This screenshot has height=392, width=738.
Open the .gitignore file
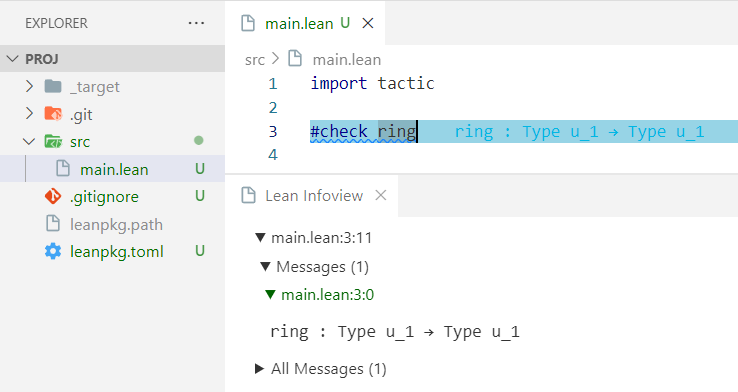pos(104,197)
